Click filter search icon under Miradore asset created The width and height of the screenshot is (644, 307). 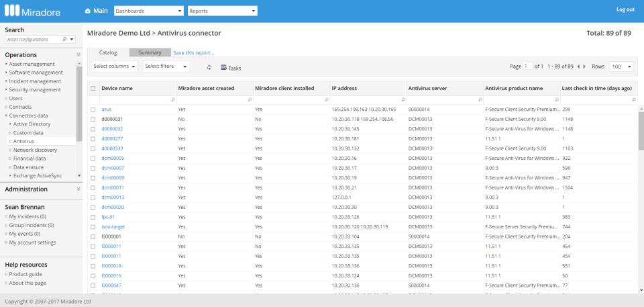coord(250,99)
